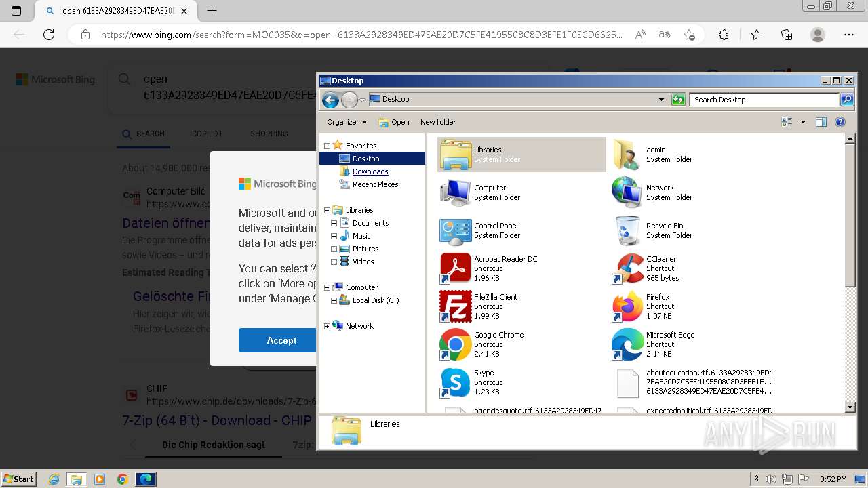The height and width of the screenshot is (488, 868).
Task: Click the Edge icon in the taskbar
Action: (146, 479)
